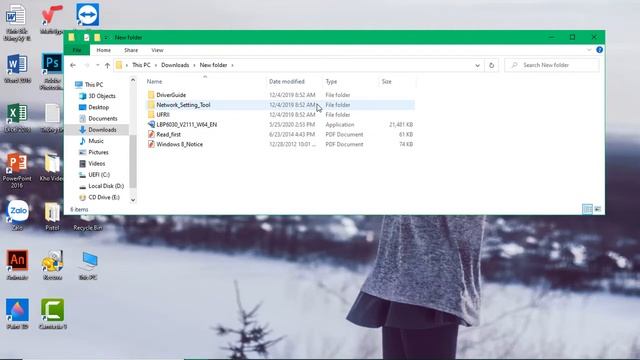Image resolution: width=640 pixels, height=360 pixels.
Task: Open the Word 2016 desktop shortcut
Action: (17, 69)
